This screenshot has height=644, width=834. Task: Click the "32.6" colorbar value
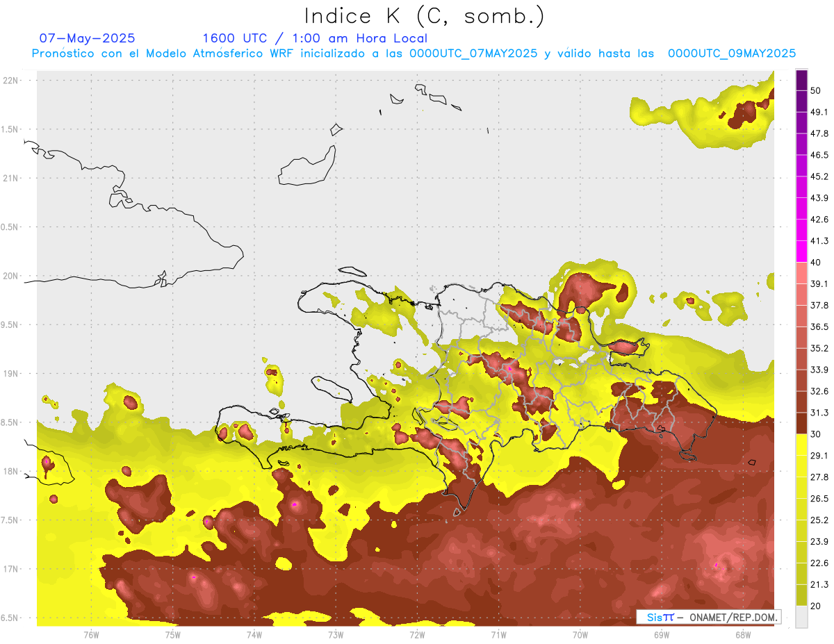pyautogui.click(x=819, y=391)
